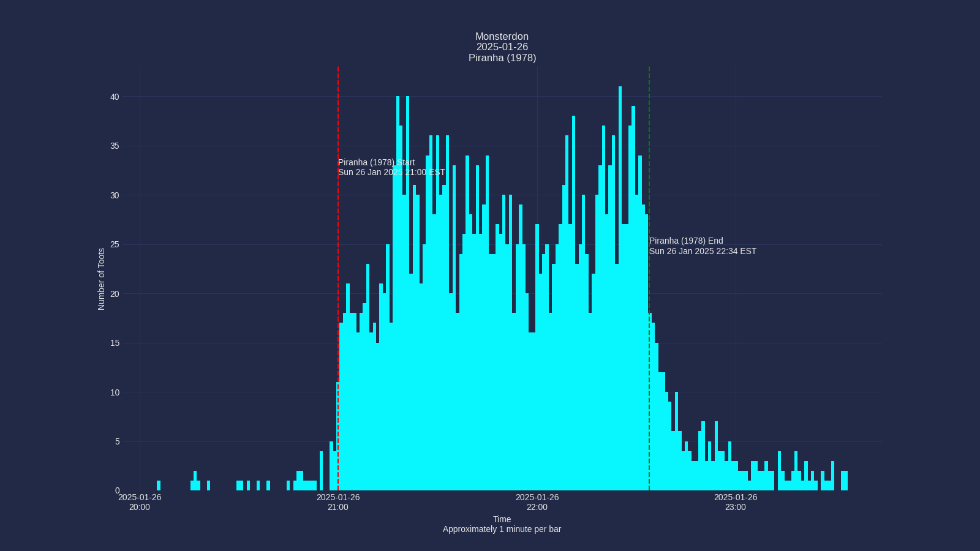Click the "Monsterdon" chart title

(x=502, y=37)
